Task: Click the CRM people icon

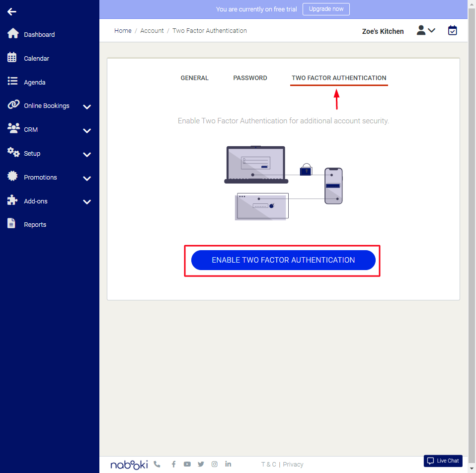Action: [13, 128]
